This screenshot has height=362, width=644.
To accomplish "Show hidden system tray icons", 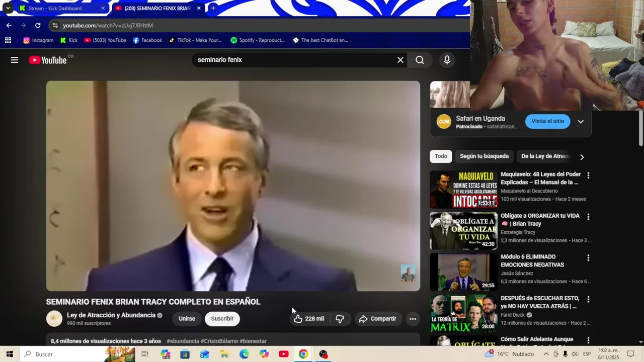I will [546, 354].
